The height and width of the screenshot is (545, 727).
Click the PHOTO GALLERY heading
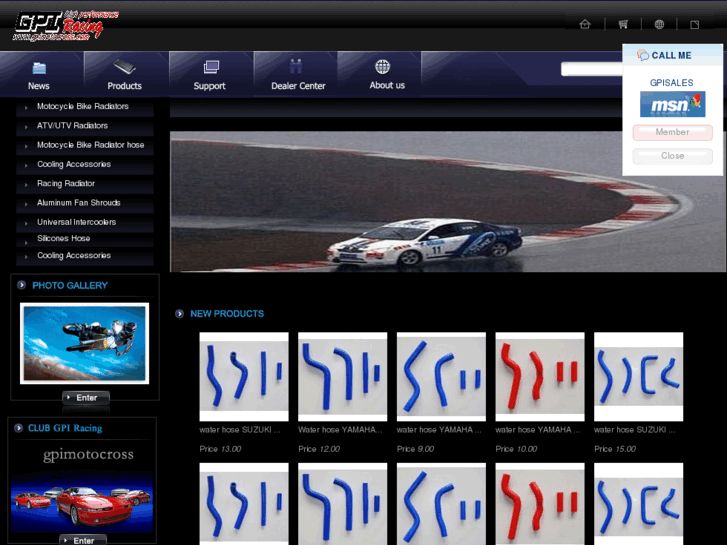[x=70, y=285]
